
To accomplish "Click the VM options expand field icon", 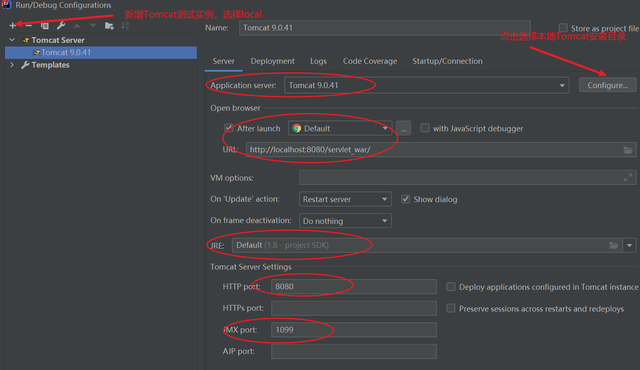I will (x=628, y=177).
